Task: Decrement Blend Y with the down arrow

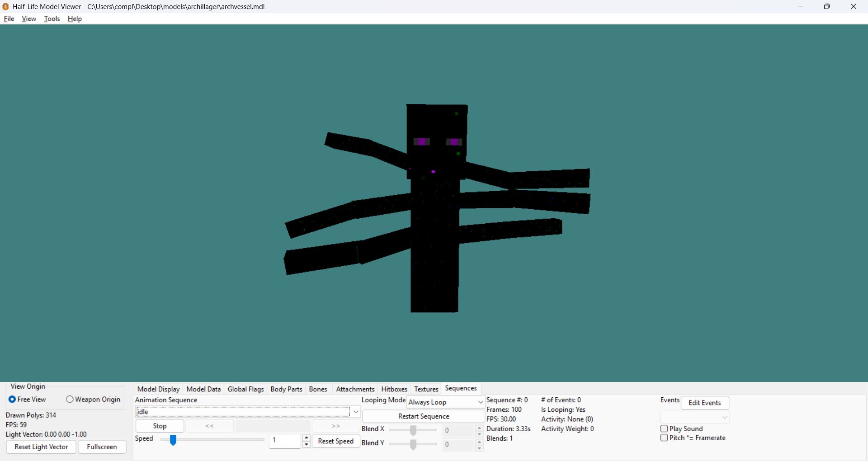Action: tap(480, 448)
